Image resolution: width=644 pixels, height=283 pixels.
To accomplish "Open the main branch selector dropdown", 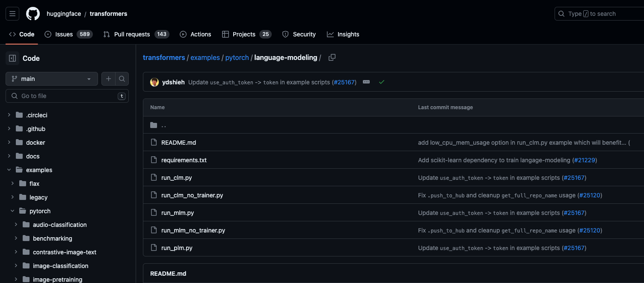I will 52,79.
